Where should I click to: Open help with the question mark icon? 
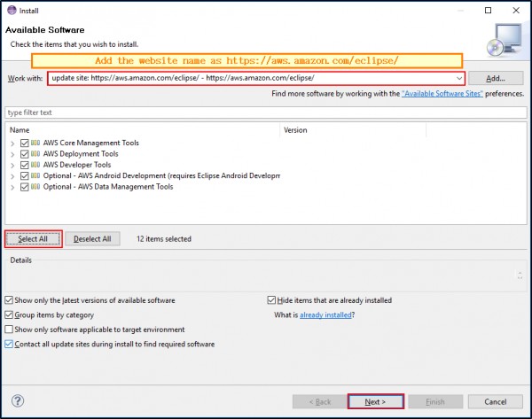(x=18, y=401)
